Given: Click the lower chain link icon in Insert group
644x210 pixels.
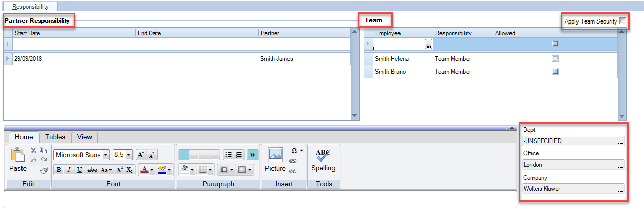Looking at the screenshot, I should tap(293, 171).
